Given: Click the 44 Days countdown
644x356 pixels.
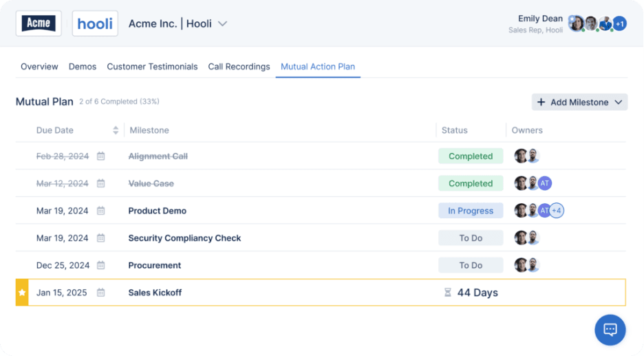Looking at the screenshot, I should coord(477,292).
